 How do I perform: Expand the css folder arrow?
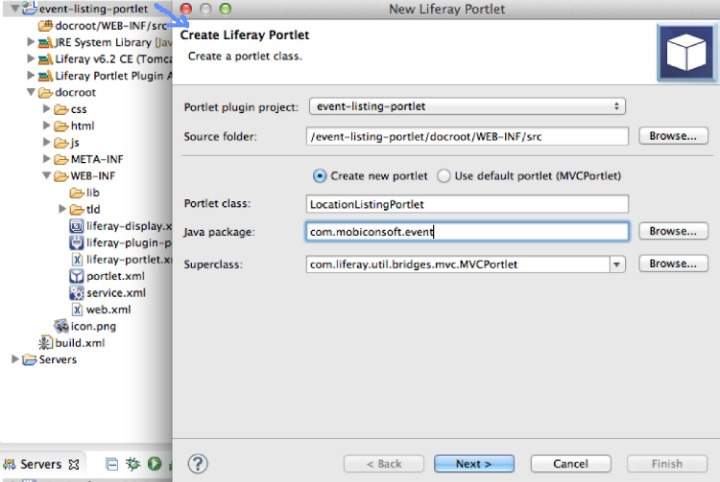coord(46,109)
